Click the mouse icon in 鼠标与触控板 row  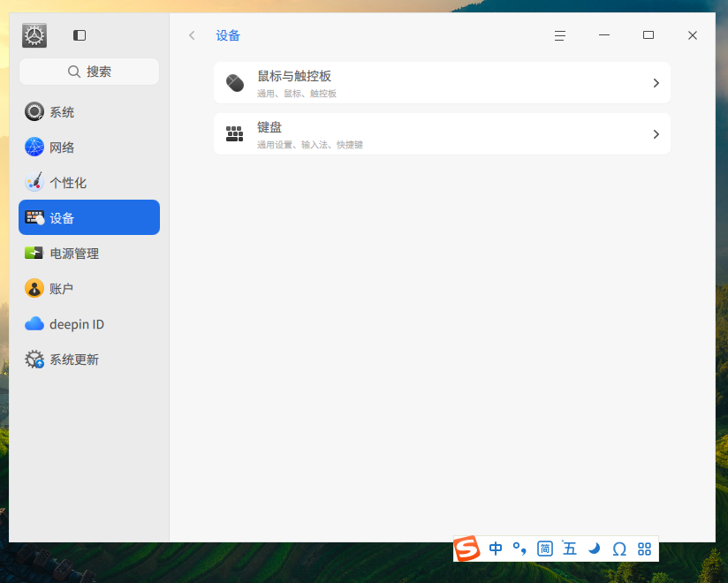point(235,83)
